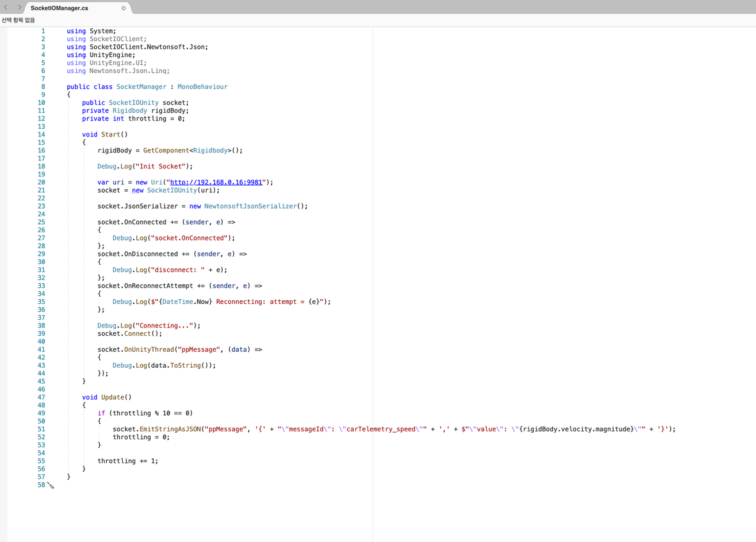Click 'using SocketIOClient;' on line 2
This screenshot has width=756, height=542.
point(107,39)
